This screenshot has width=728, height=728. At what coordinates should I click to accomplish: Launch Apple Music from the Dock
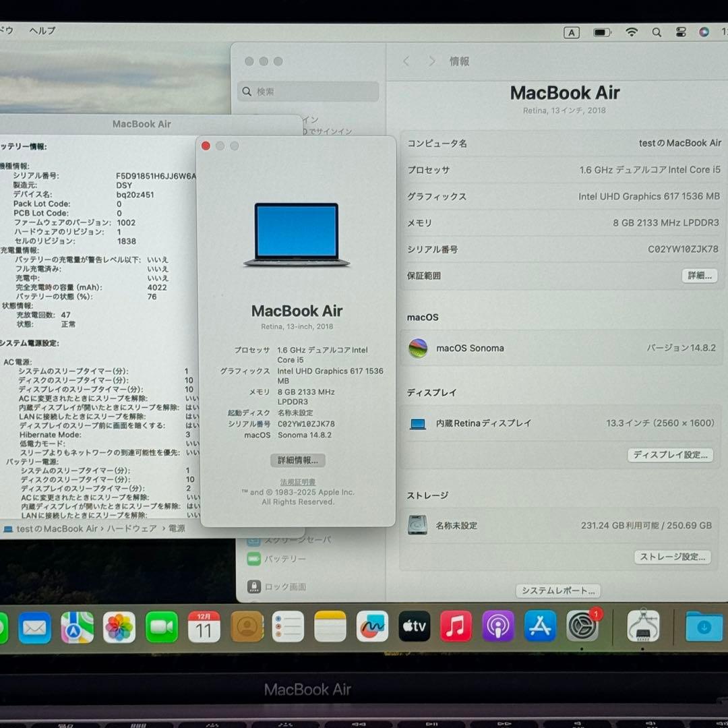[x=456, y=626]
